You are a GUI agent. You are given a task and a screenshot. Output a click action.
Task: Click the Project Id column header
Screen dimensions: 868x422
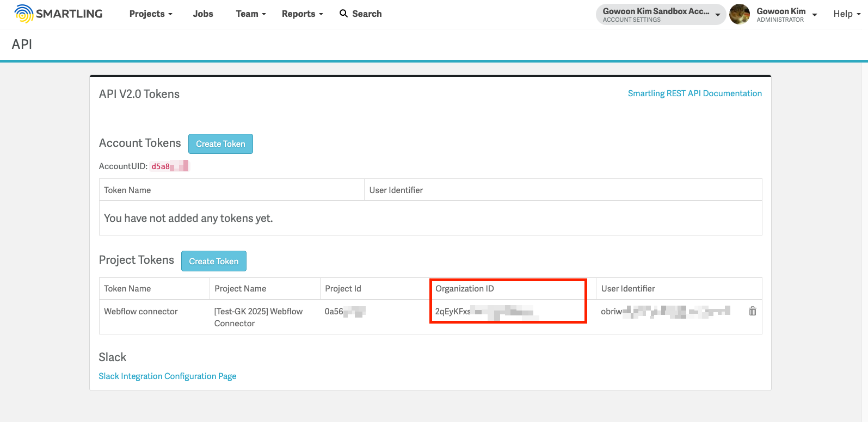(x=343, y=289)
